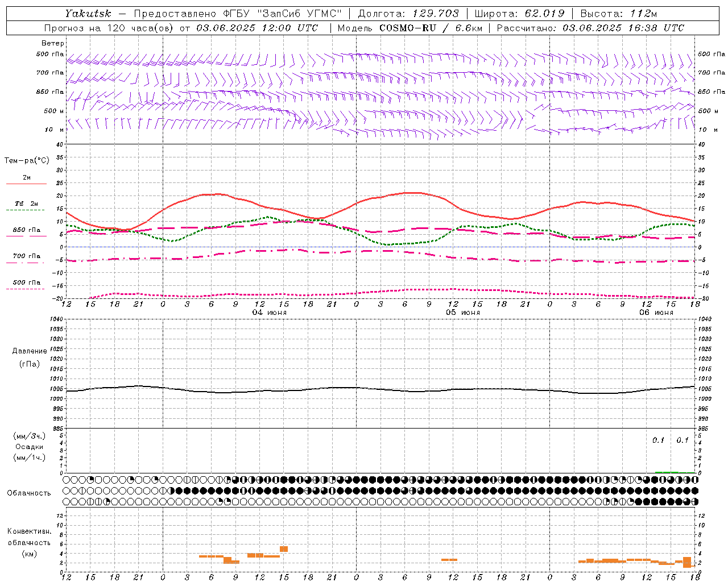Select the forecast start 03.06.2025 12:00 UTC

tap(257, 28)
